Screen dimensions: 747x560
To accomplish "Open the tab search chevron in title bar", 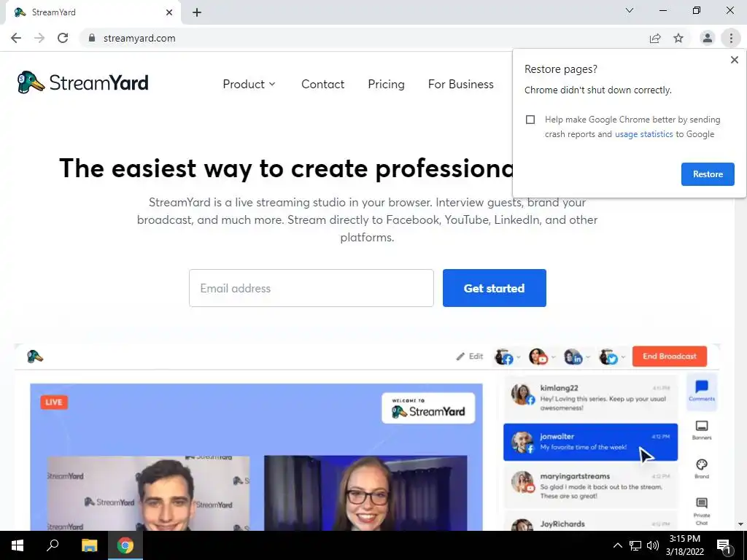I will pos(630,10).
